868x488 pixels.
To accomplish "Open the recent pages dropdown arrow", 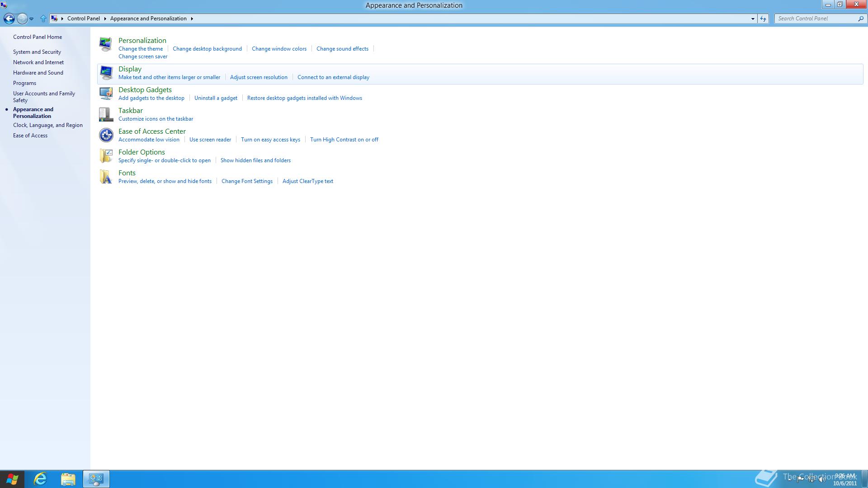I will [31, 19].
